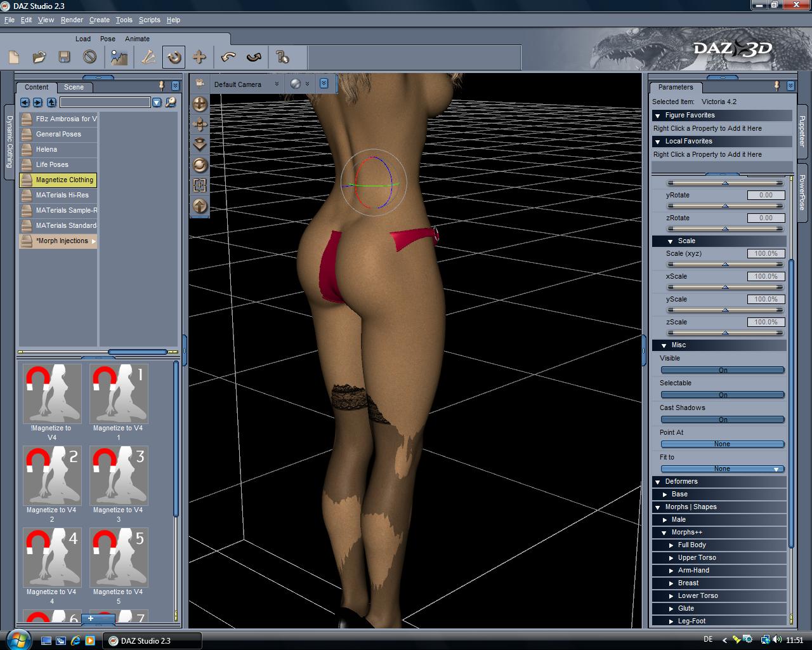
Task: Select the Translate cross-arrows tool
Action: pos(199,58)
